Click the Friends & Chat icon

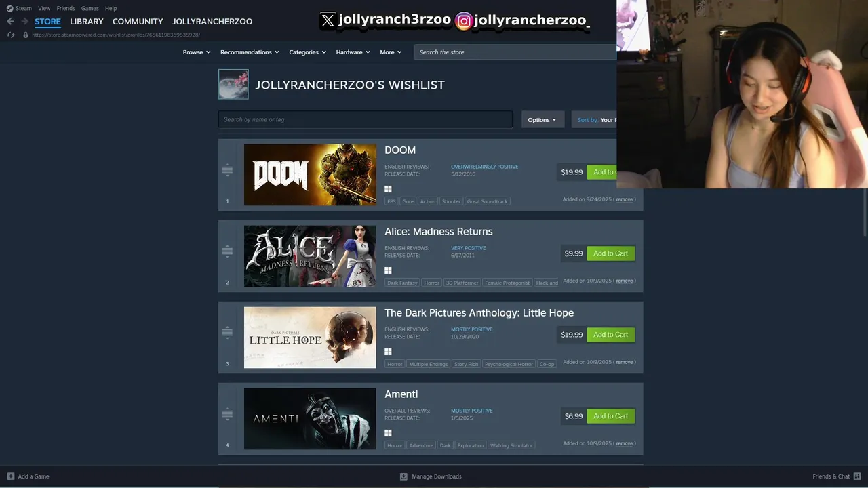tap(857, 476)
